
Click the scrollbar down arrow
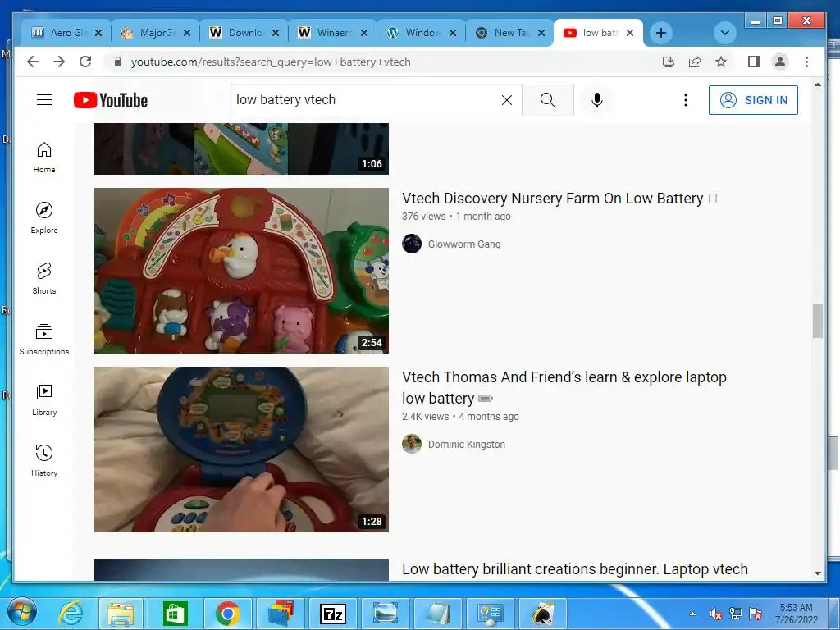click(818, 573)
